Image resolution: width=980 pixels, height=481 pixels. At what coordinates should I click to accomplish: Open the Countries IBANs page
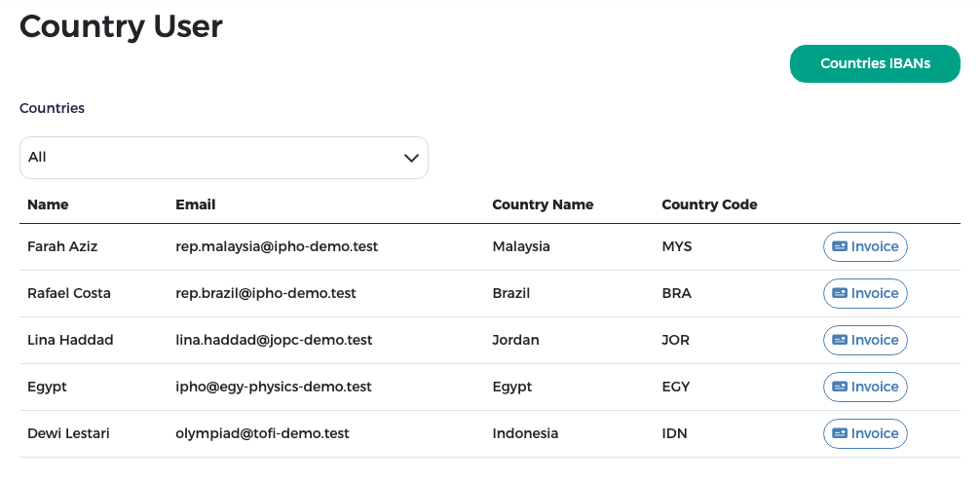click(875, 63)
